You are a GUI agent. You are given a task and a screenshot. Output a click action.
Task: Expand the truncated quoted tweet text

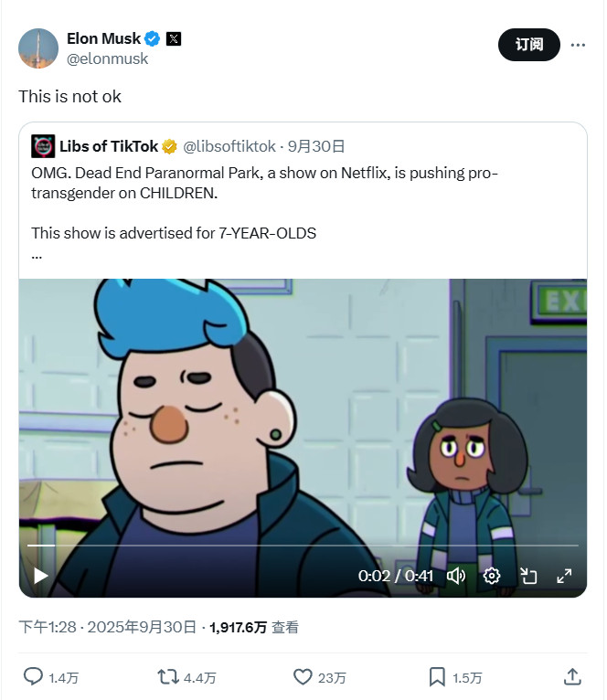[x=37, y=257]
